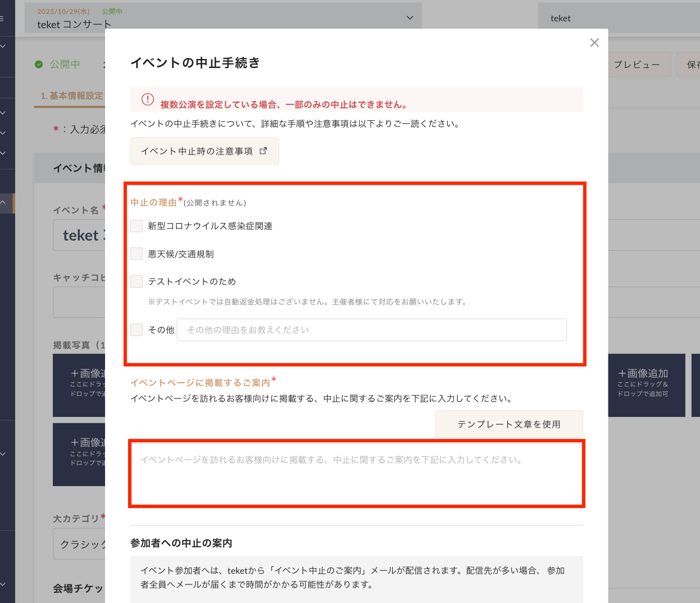This screenshot has height=603, width=700.
Task: Enable the テストイベントのため checkbox
Action: [x=137, y=282]
